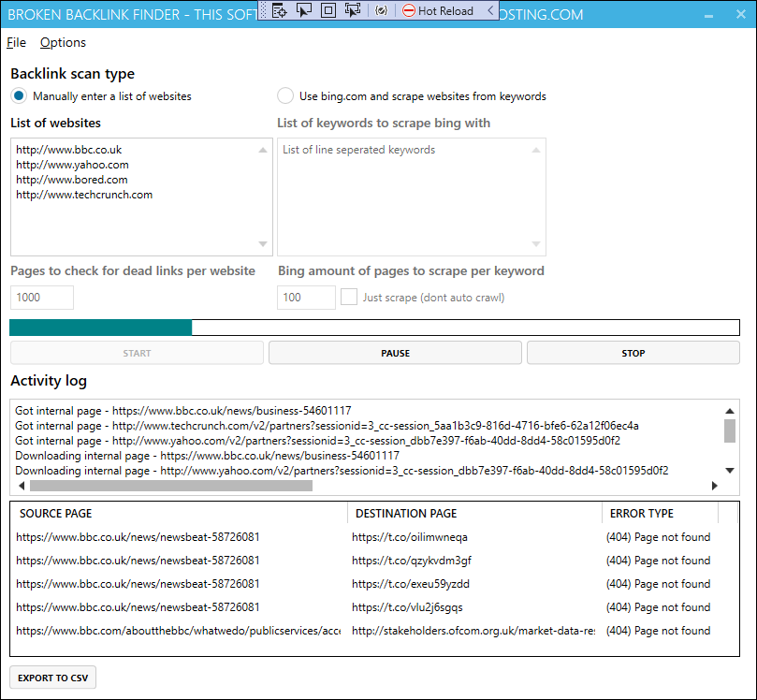Viewport: 757px width, 700px height.
Task: Click the pages to check field showing 1000
Action: point(42,298)
